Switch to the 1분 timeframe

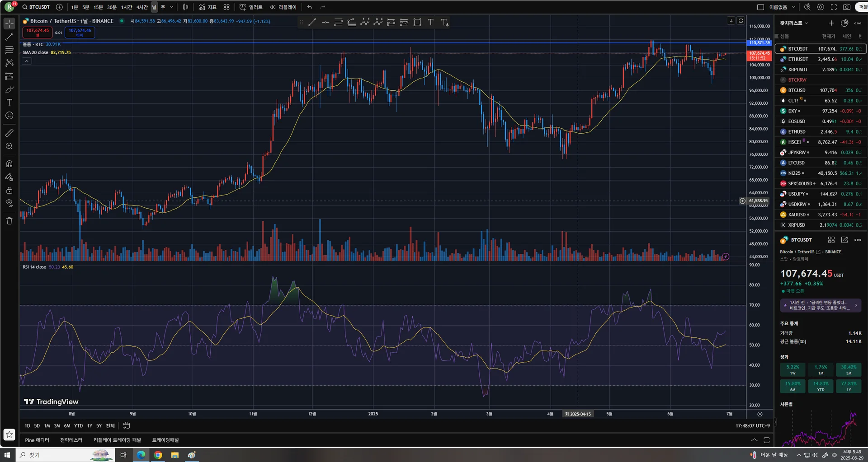(x=75, y=7)
